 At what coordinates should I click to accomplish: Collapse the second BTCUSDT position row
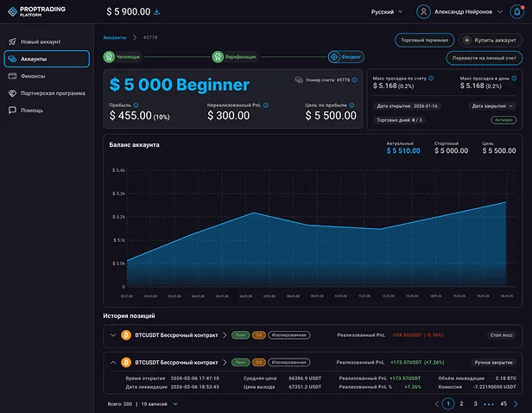point(113,362)
